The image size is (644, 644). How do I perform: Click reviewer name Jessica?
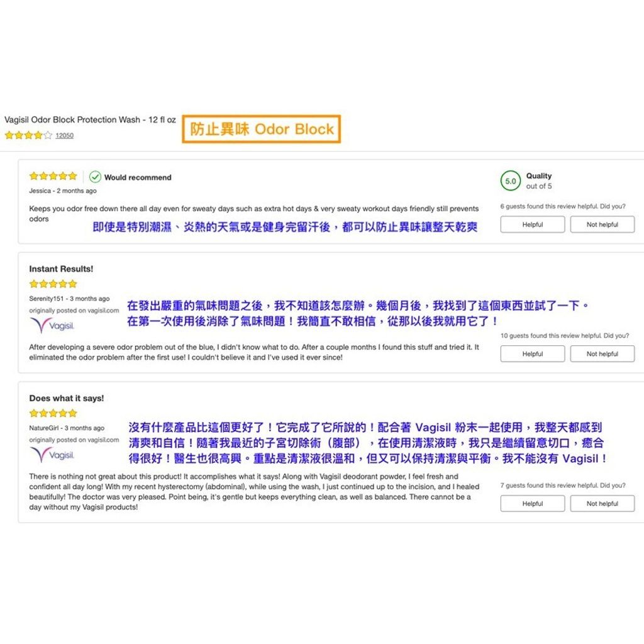click(39, 191)
